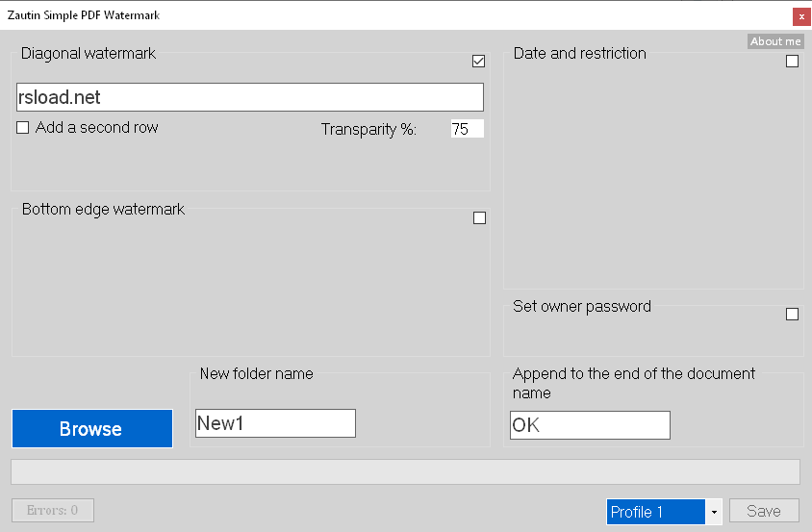Click the rsload.net watermark text field
The image size is (812, 532).
click(x=250, y=97)
